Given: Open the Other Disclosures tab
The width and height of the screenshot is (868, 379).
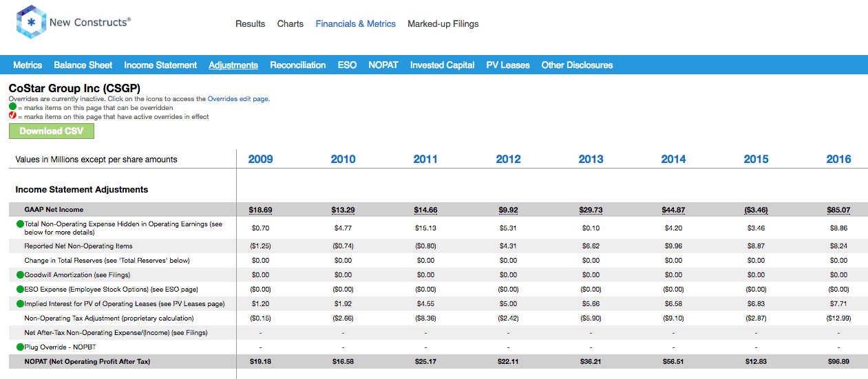Looking at the screenshot, I should [577, 65].
